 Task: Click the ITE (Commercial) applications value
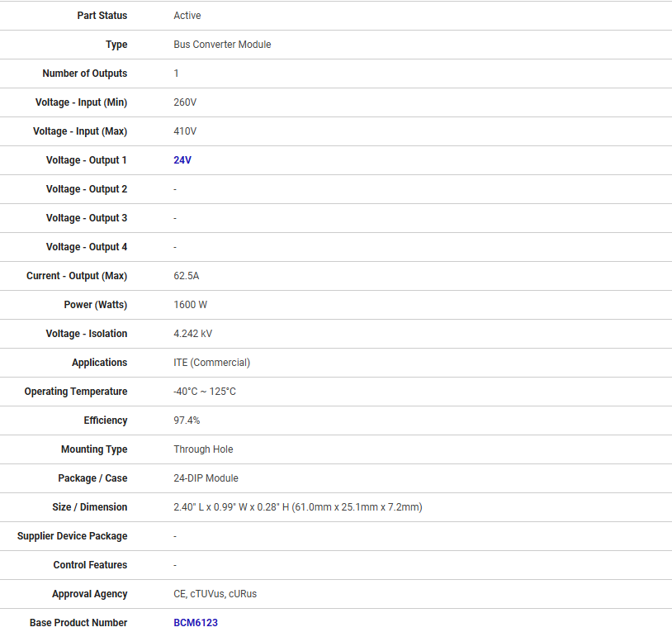(x=211, y=363)
